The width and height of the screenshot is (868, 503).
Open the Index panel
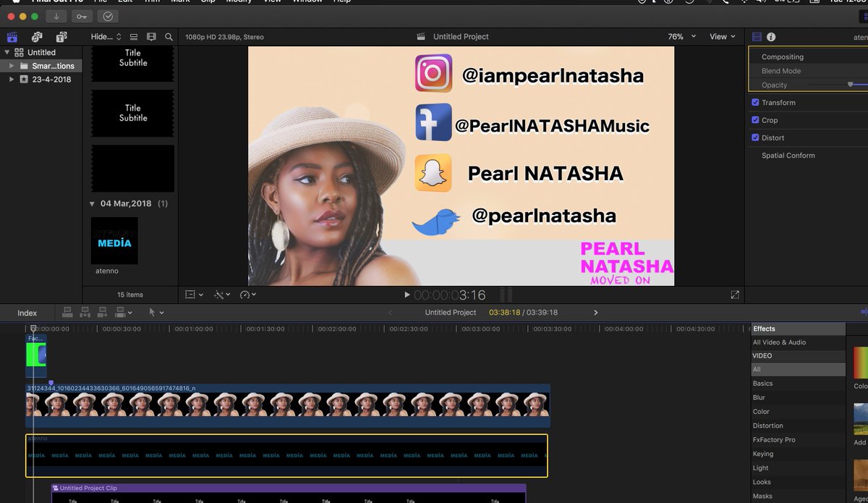coord(27,313)
